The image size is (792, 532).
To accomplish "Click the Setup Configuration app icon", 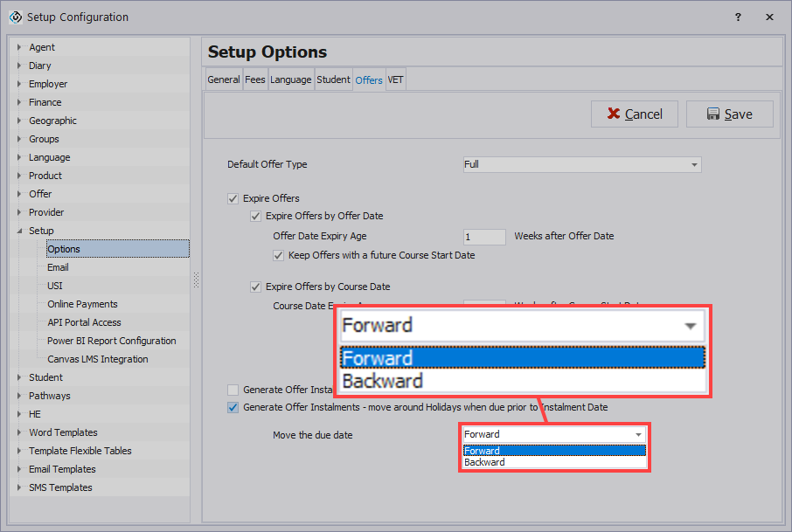I will point(15,17).
